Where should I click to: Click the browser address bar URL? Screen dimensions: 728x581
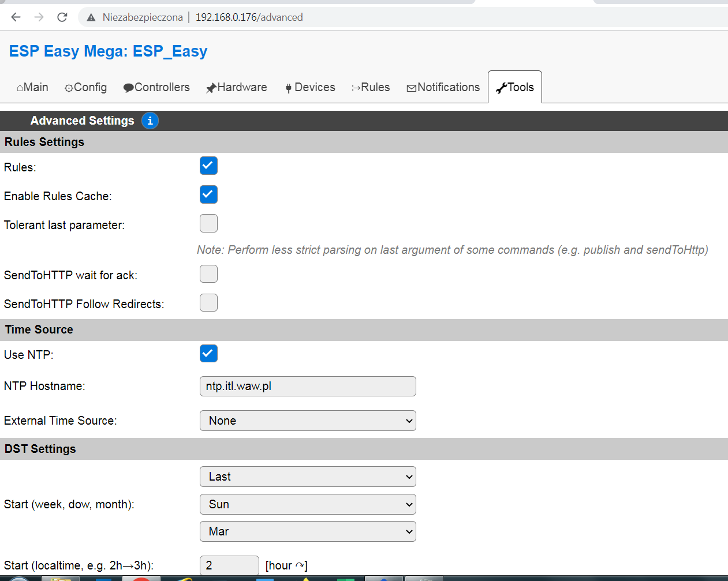(249, 17)
